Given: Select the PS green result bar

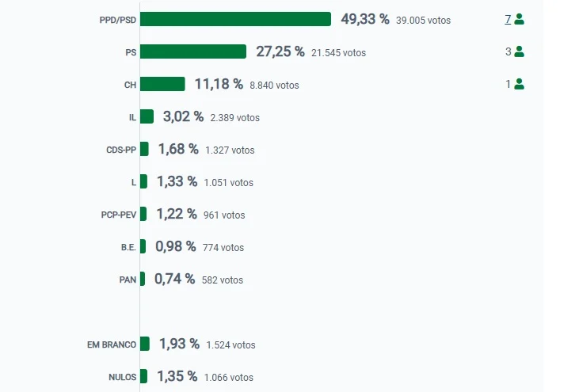Looking at the screenshot, I should point(193,51).
